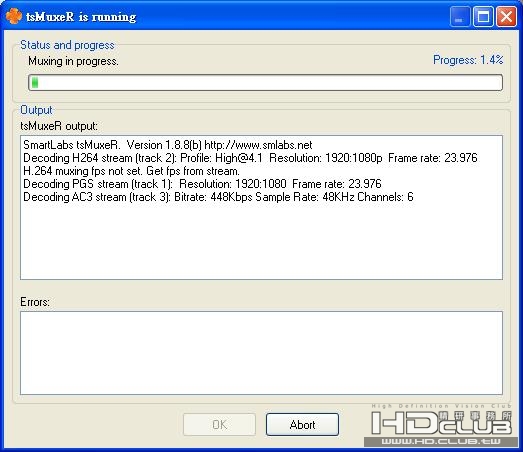
Task: Click the 'Decoding PGS stream (track 1)' line
Action: pyautogui.click(x=202, y=184)
